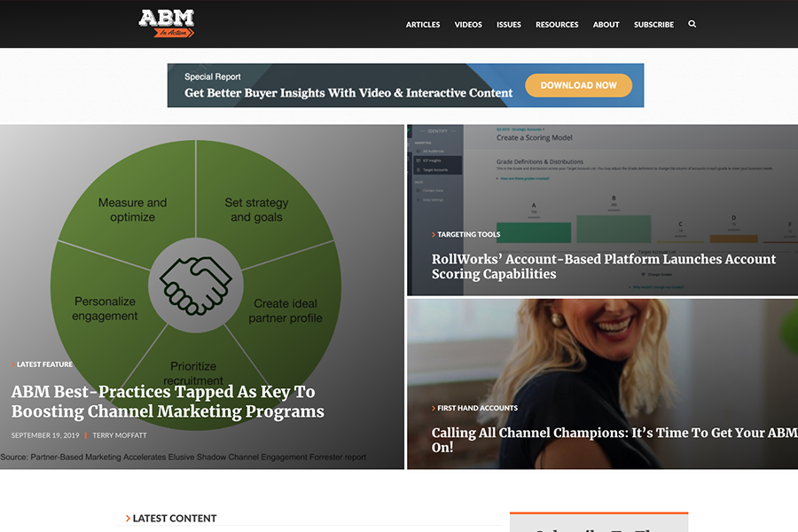Open the Videos menu item

pos(468,25)
